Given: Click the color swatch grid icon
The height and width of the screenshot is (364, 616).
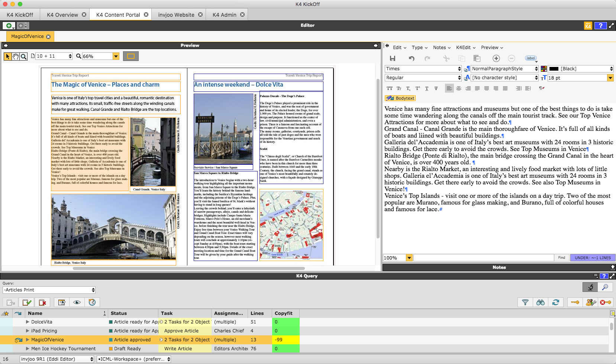Looking at the screenshot, I should pyautogui.click(x=544, y=69).
